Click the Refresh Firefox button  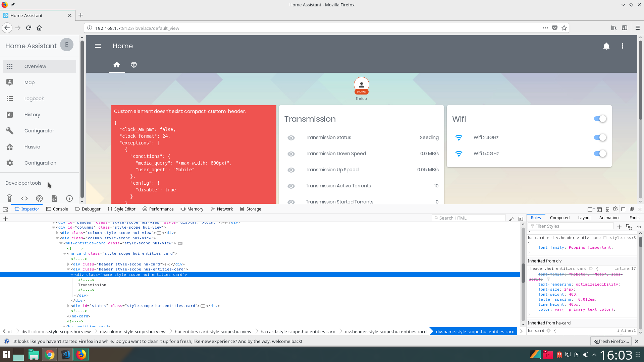(611, 341)
